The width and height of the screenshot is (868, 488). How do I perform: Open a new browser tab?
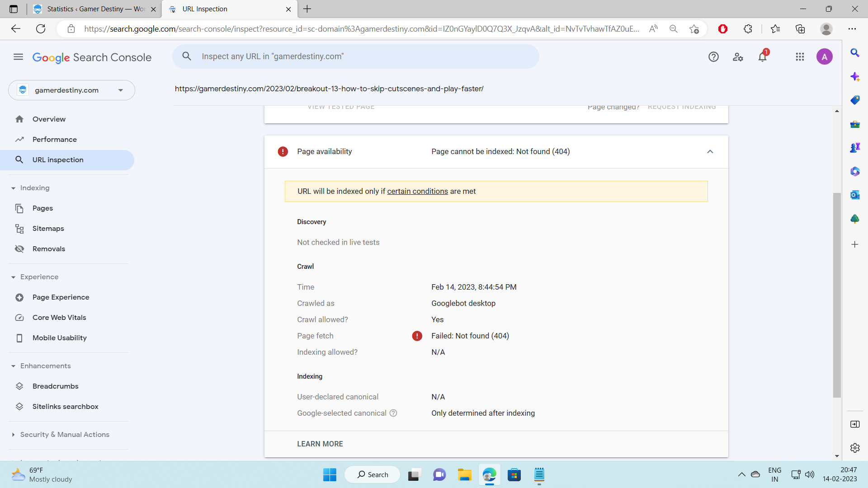pos(307,9)
